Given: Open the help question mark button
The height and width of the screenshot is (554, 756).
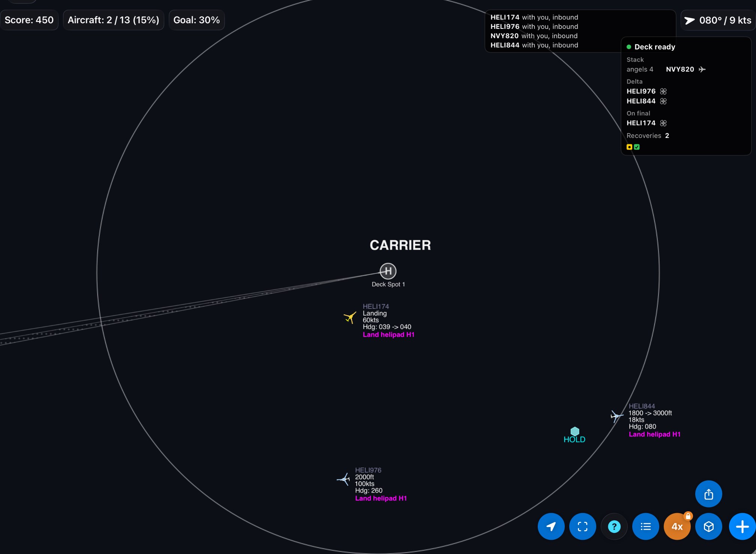Looking at the screenshot, I should click(x=614, y=526).
